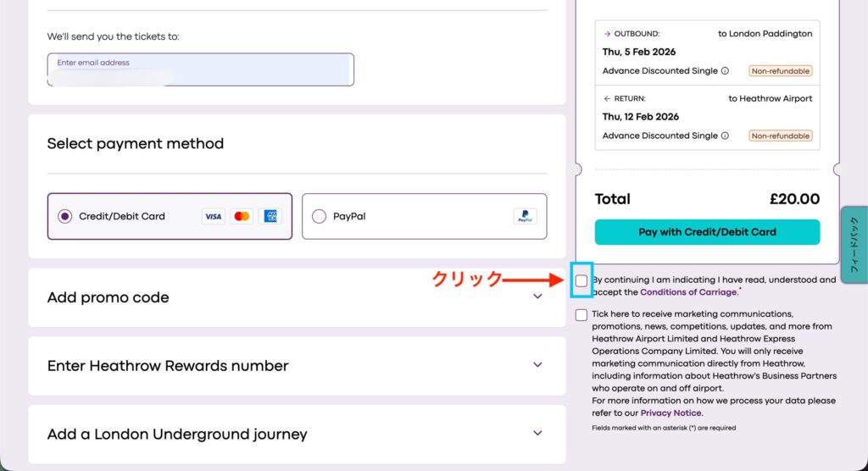
Task: Choose the PayPal radio button
Action: pyautogui.click(x=319, y=216)
